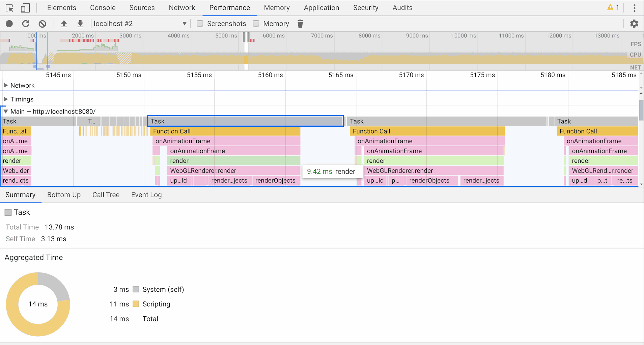Click the WebGLRenderer.render bar under selected Task
The image size is (644, 345).
click(233, 170)
